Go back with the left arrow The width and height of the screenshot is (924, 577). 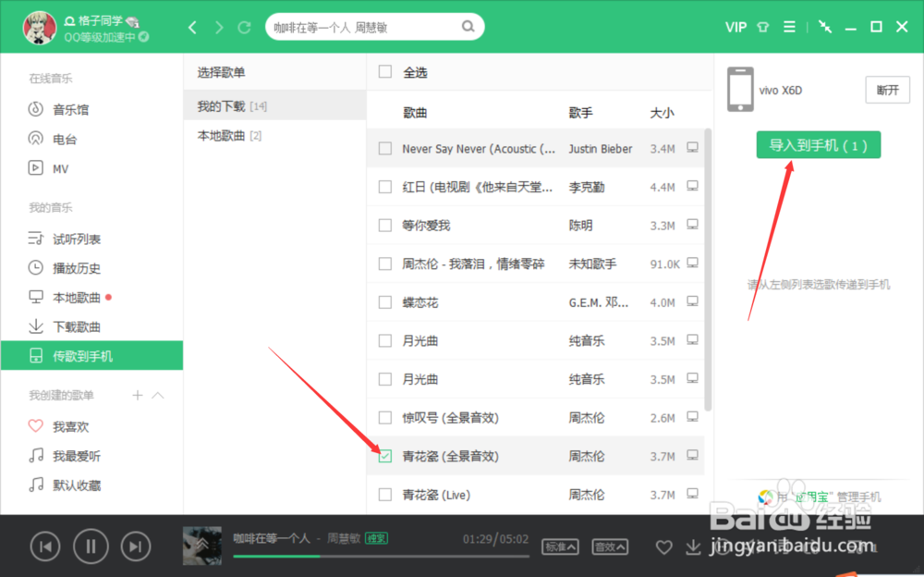coord(193,27)
